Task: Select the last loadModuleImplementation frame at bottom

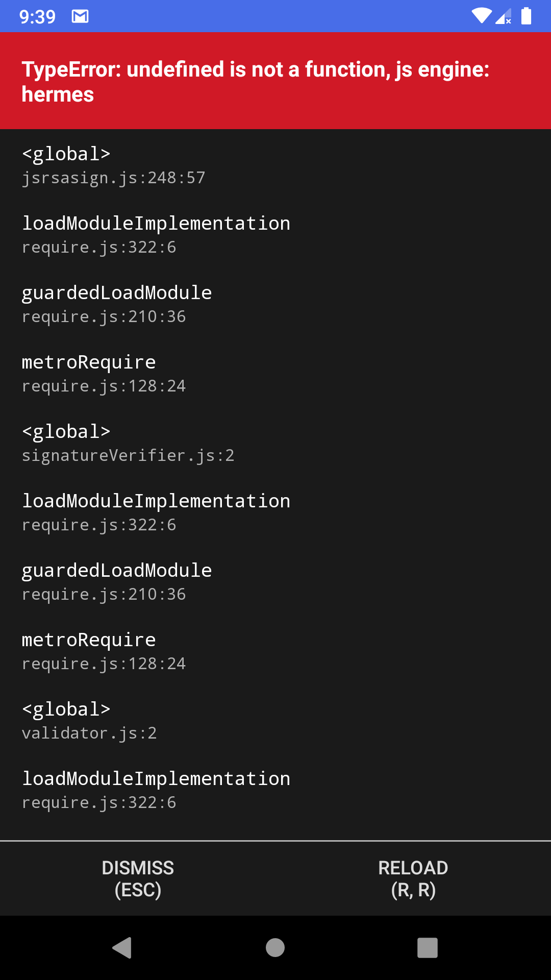Action: (x=275, y=790)
